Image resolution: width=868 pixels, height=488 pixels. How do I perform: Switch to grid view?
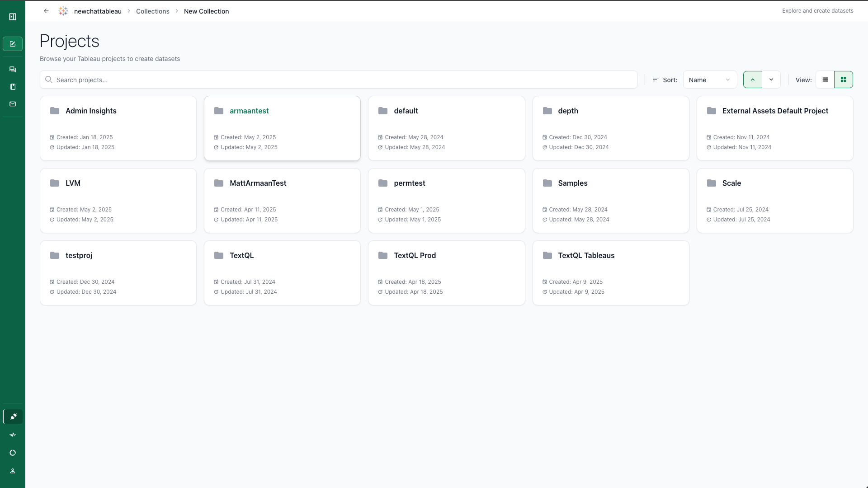point(843,79)
